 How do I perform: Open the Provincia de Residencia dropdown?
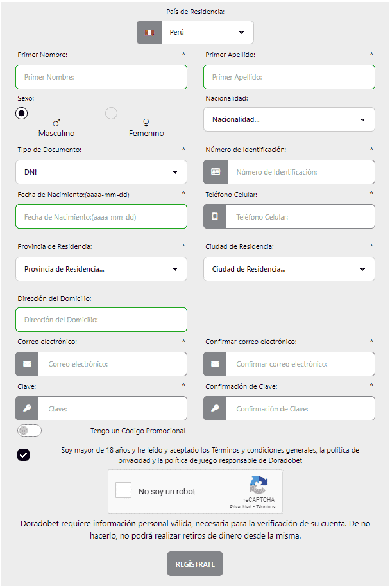(x=101, y=269)
